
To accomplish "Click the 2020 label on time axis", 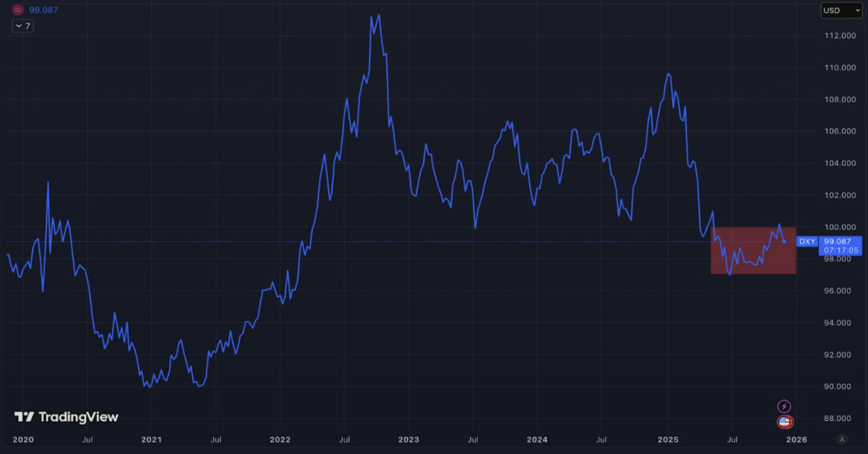I will pyautogui.click(x=23, y=439).
